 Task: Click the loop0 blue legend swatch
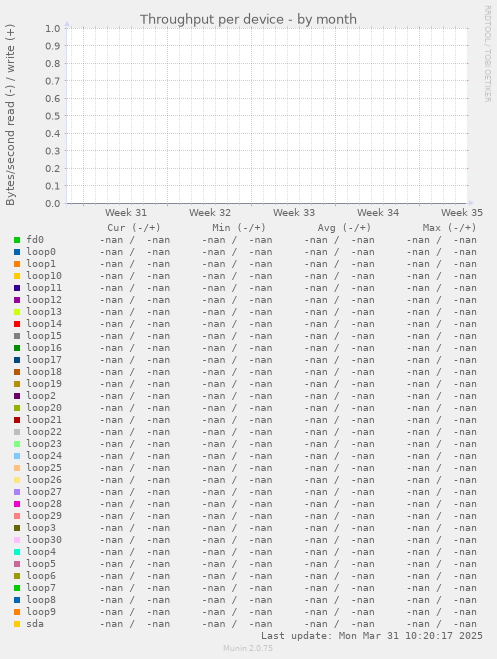coord(17,252)
